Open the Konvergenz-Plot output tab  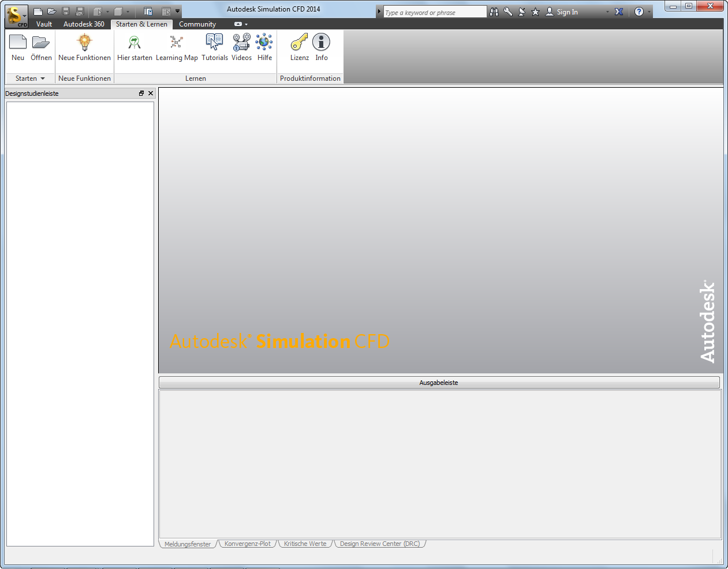coord(248,544)
